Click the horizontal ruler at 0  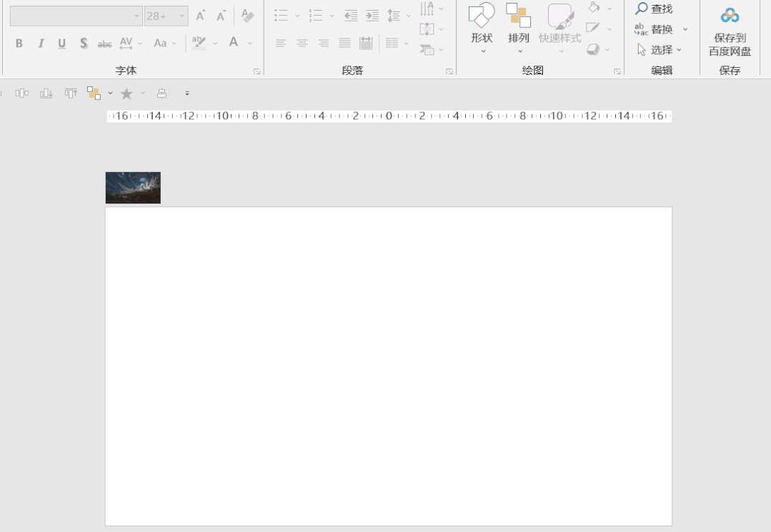coord(389,116)
